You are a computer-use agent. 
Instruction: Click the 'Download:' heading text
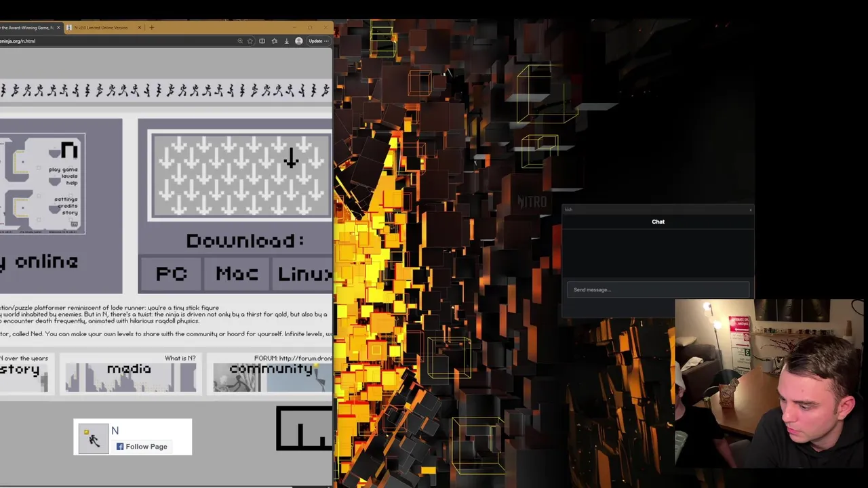tap(245, 241)
